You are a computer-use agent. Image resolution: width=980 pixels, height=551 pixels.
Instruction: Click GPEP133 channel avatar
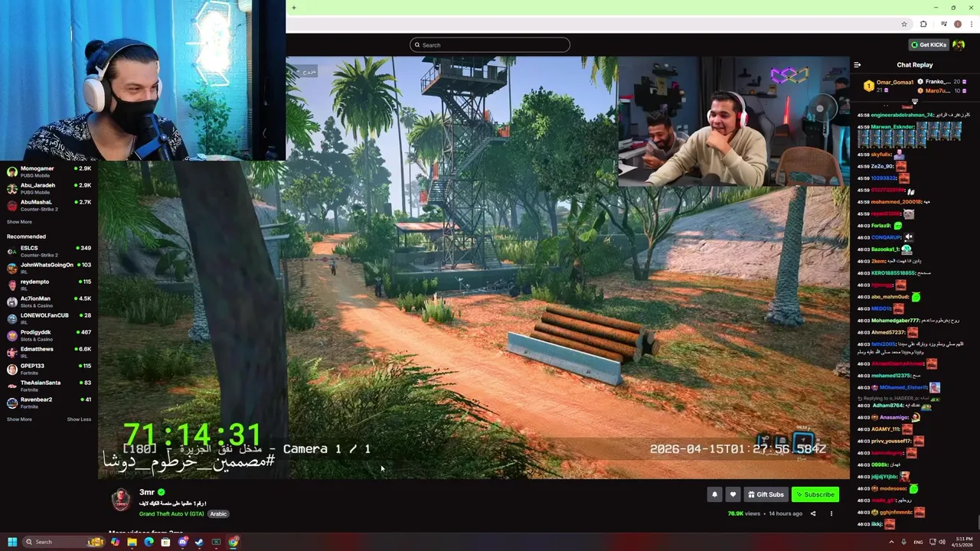(x=12, y=369)
